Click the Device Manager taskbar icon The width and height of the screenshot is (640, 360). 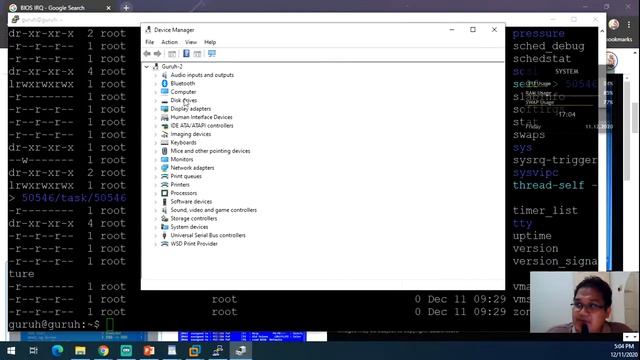coord(240,351)
